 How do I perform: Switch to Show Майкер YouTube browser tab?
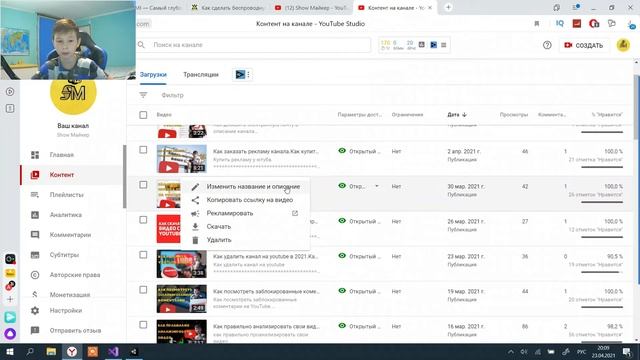click(x=312, y=7)
